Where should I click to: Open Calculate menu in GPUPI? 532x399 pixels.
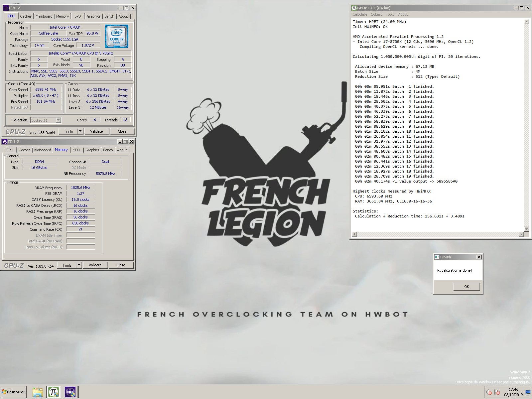coord(360,14)
